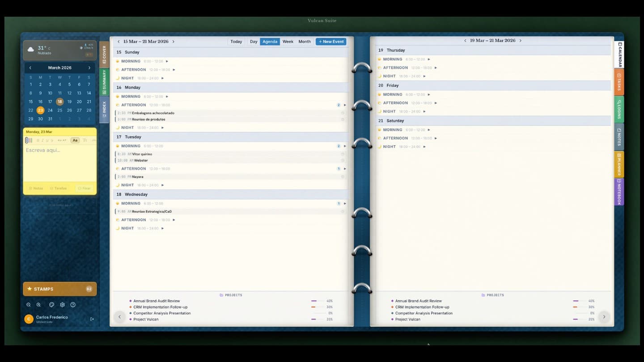Open settings gear in sidebar
This screenshot has width=644, height=362.
pos(62,305)
